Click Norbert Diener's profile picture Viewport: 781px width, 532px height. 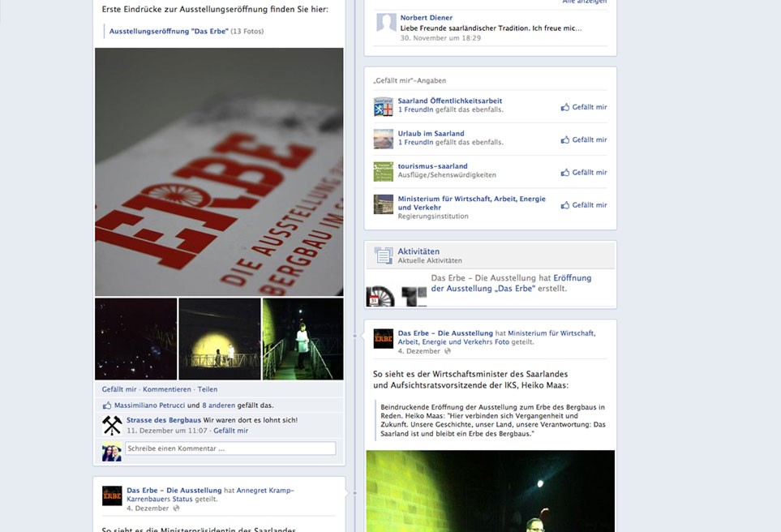(x=386, y=23)
